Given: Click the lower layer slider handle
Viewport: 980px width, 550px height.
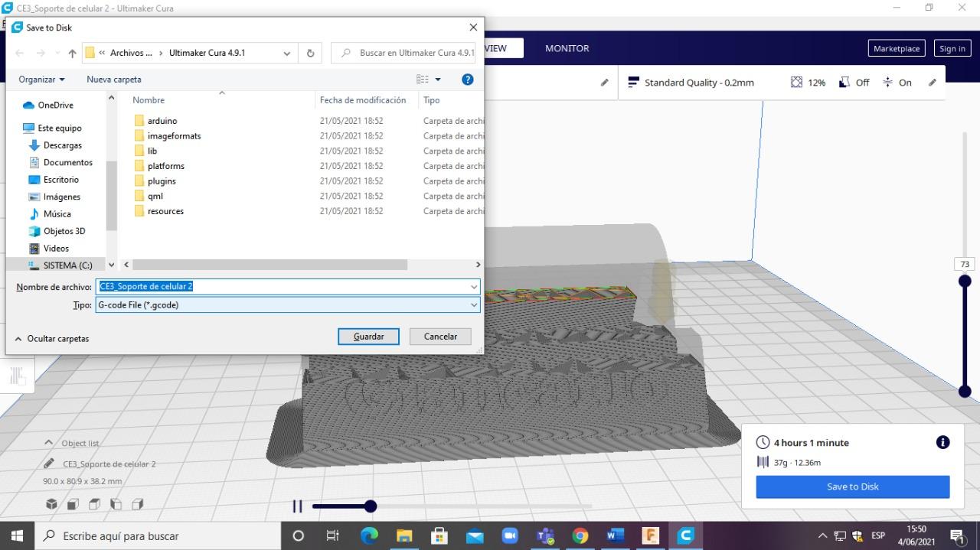Looking at the screenshot, I should pos(965,391).
